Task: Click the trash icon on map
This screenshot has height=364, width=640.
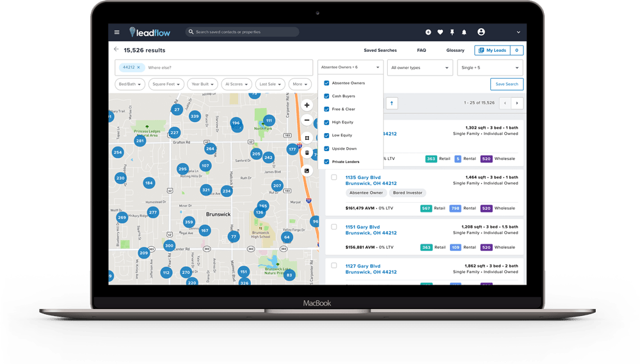Action: tap(307, 153)
